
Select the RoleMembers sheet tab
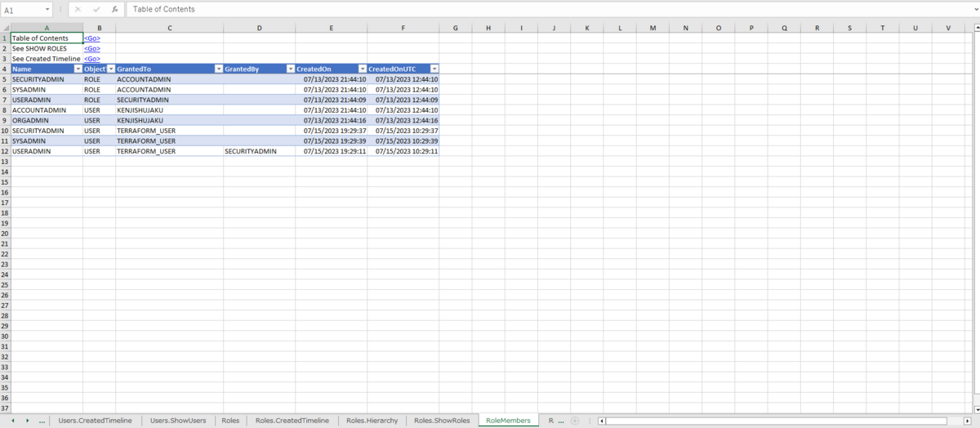point(508,421)
